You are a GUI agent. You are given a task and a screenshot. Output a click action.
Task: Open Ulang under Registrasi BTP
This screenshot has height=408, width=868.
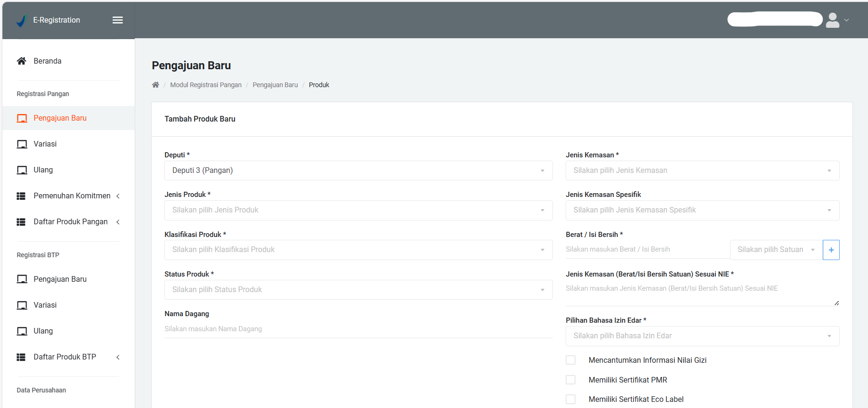point(43,331)
